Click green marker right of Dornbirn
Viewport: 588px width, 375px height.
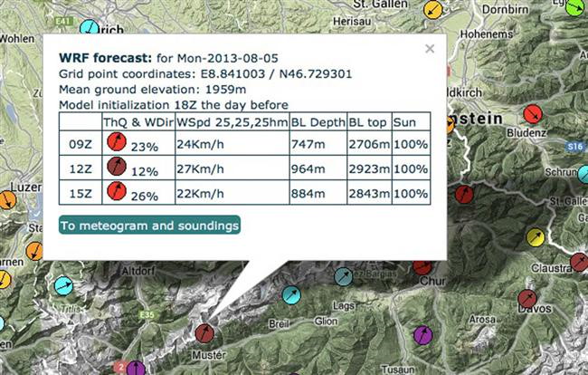click(x=574, y=8)
